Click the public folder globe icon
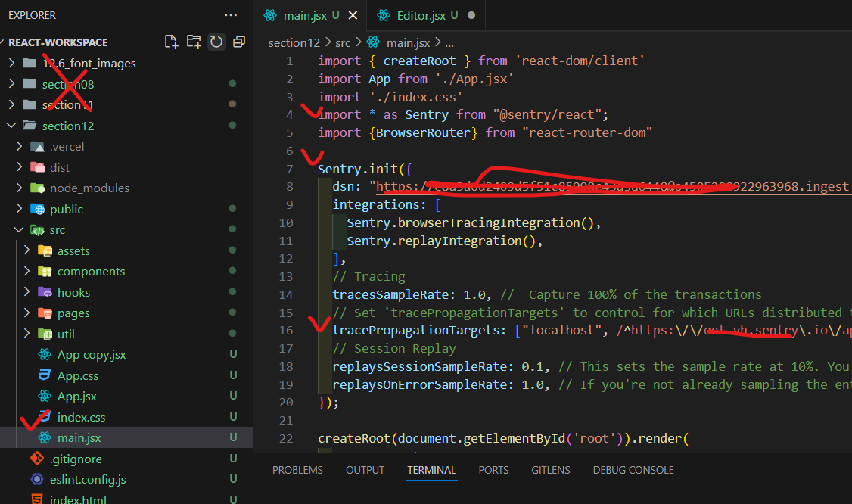Image resolution: width=852 pixels, height=504 pixels. click(38, 209)
